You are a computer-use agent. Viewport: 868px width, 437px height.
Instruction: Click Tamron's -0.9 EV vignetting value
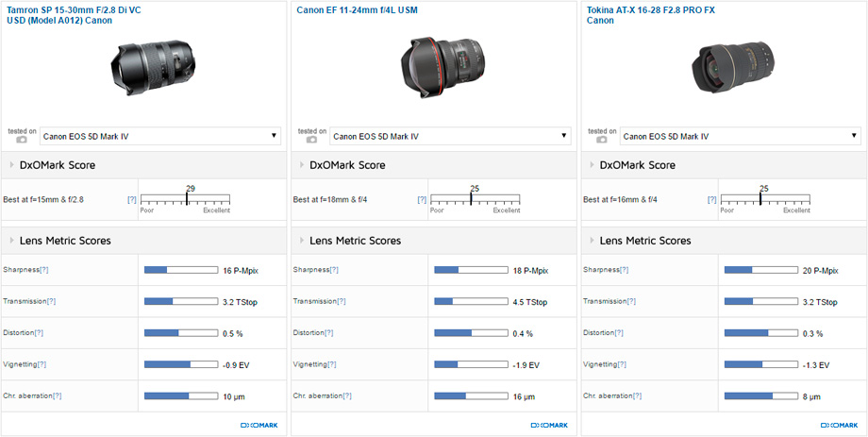click(x=235, y=365)
